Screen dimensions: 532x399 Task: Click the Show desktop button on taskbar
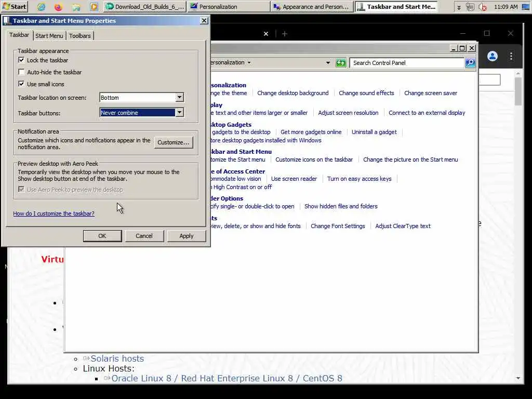click(x=526, y=7)
